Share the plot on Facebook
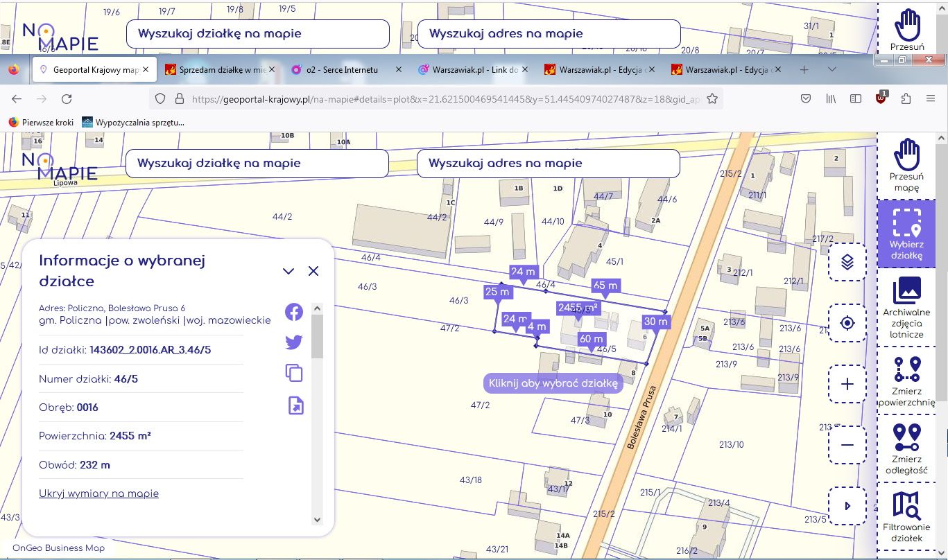 coord(294,312)
